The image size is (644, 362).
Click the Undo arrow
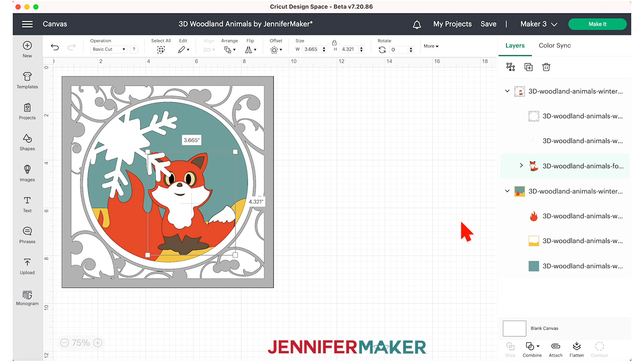click(55, 47)
